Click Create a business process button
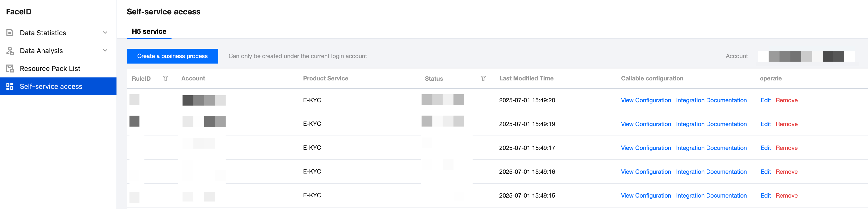The height and width of the screenshot is (209, 868). (x=172, y=56)
